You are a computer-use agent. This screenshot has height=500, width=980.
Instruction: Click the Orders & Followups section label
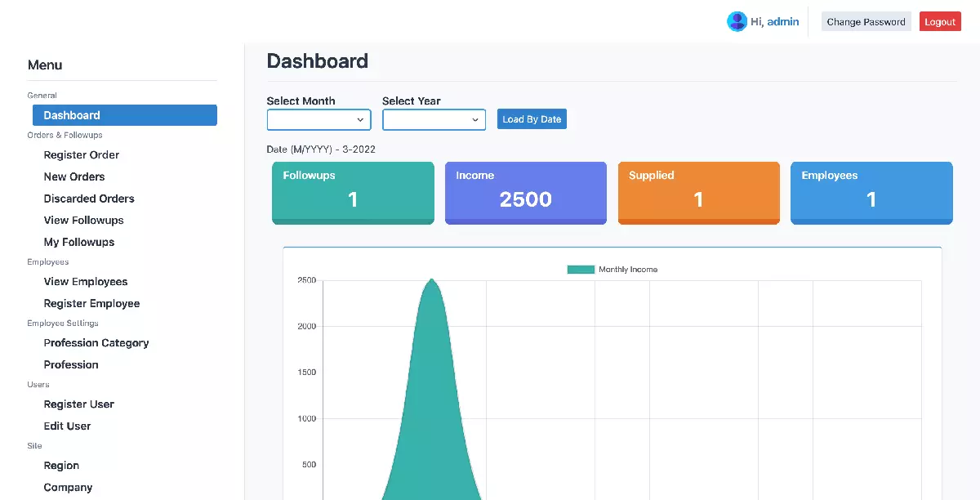(65, 136)
